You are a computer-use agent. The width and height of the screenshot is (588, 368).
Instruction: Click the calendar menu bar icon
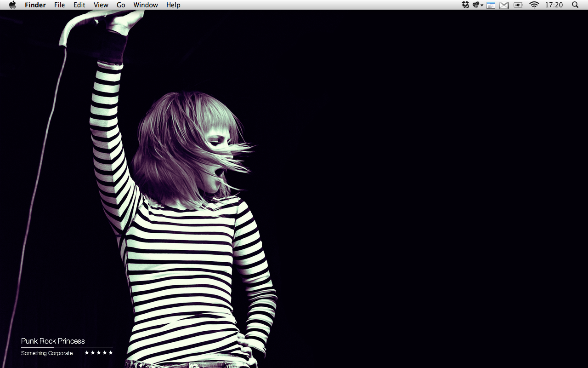(491, 5)
